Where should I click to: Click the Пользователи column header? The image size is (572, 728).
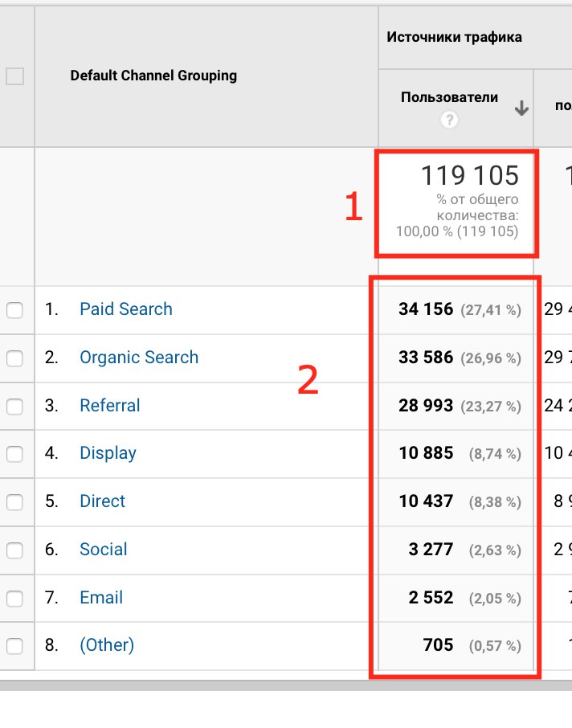pos(449,97)
